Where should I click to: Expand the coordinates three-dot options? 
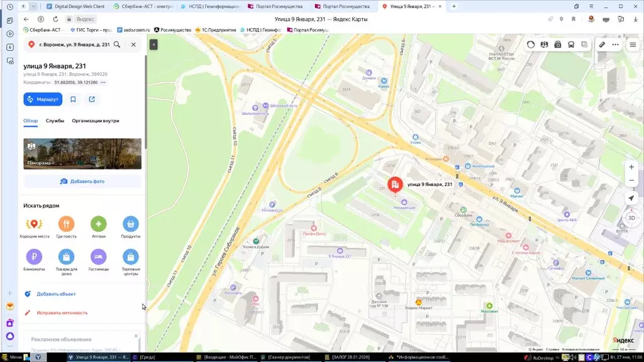pos(103,82)
